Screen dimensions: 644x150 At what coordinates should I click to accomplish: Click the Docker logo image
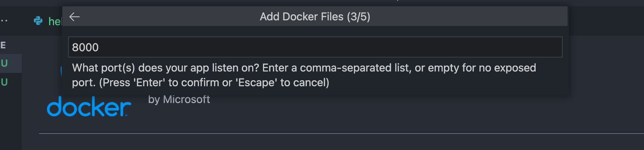89,106
